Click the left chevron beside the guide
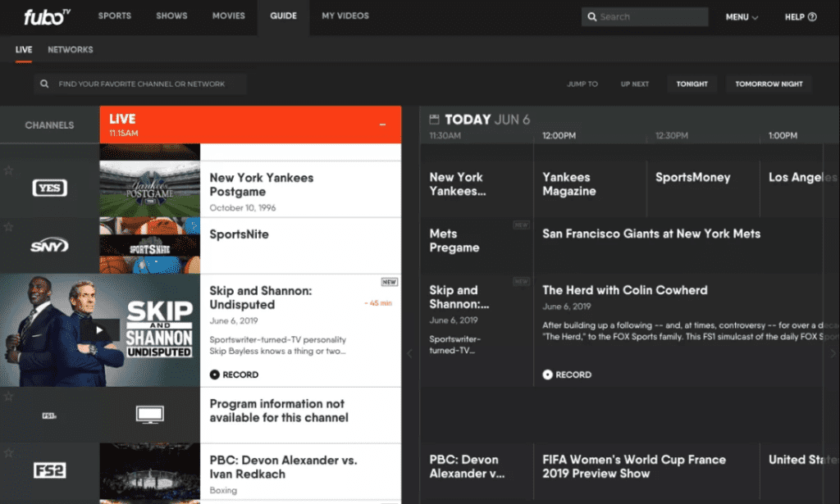This screenshot has width=840, height=504. (409, 354)
